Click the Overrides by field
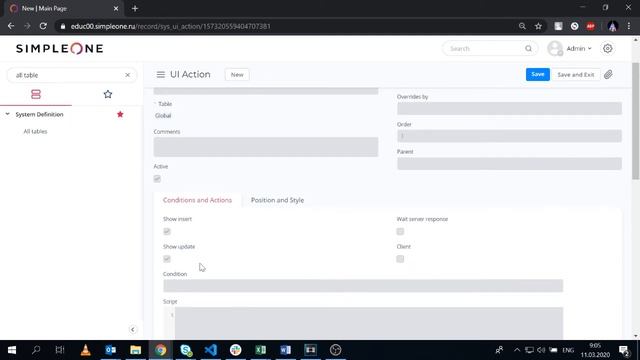Viewport: 640px width, 360px height. [x=509, y=109]
